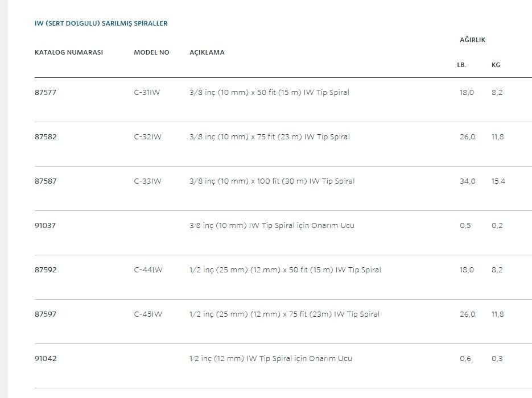Select catalog number 91037
This screenshot has height=398, width=532.
tap(46, 226)
